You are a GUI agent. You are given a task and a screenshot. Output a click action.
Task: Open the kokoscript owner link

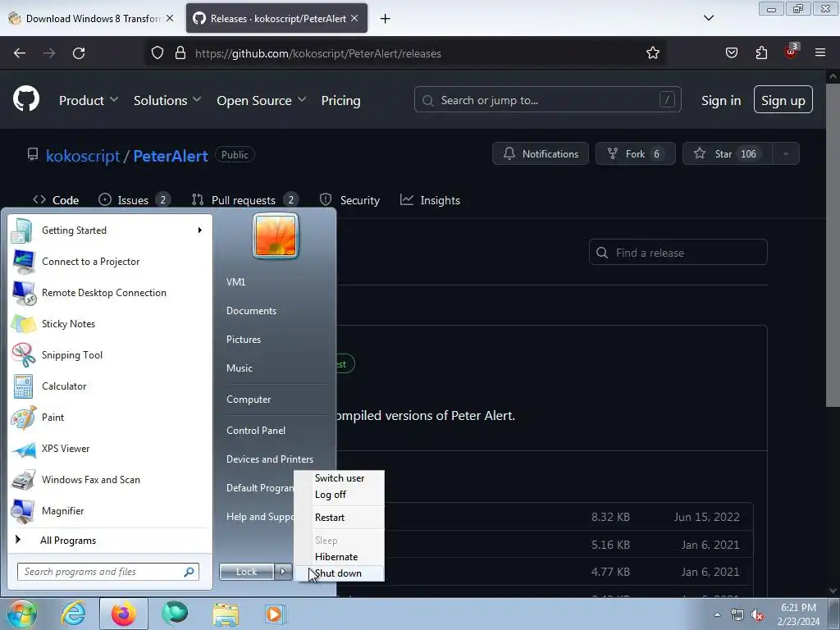point(83,156)
